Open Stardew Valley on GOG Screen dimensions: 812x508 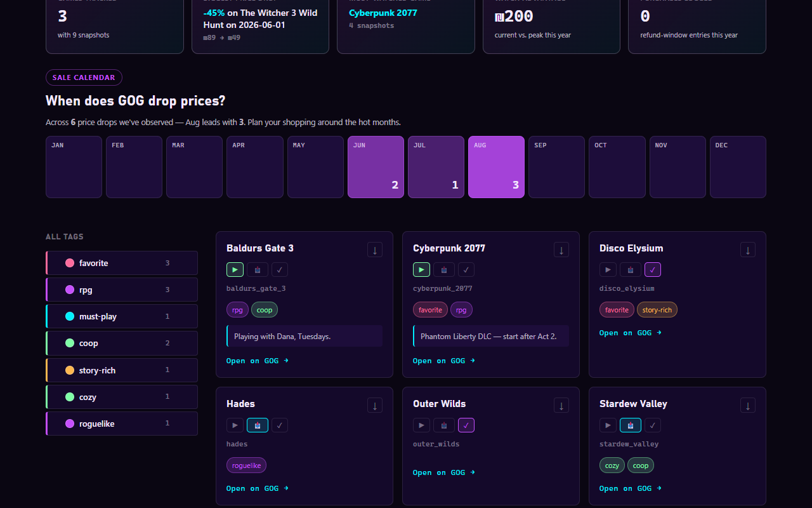point(631,488)
